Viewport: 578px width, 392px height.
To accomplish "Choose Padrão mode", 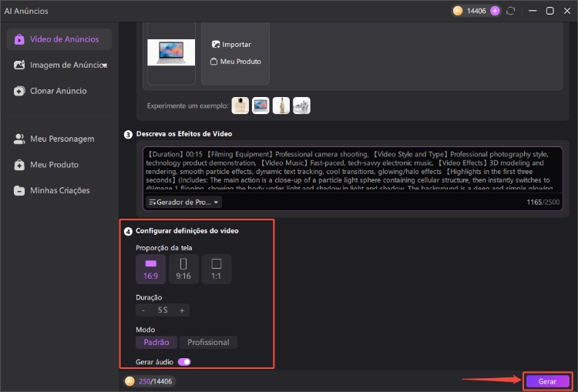I will (x=156, y=342).
